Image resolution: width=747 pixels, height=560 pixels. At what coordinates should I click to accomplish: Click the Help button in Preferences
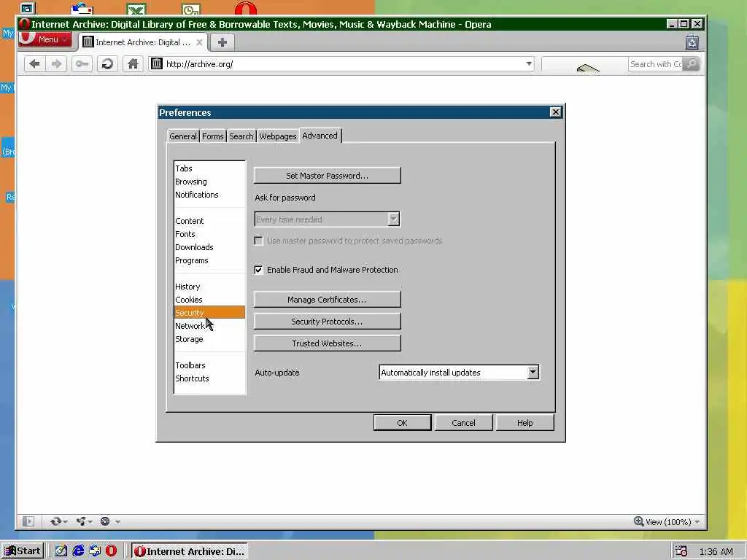[x=525, y=423]
